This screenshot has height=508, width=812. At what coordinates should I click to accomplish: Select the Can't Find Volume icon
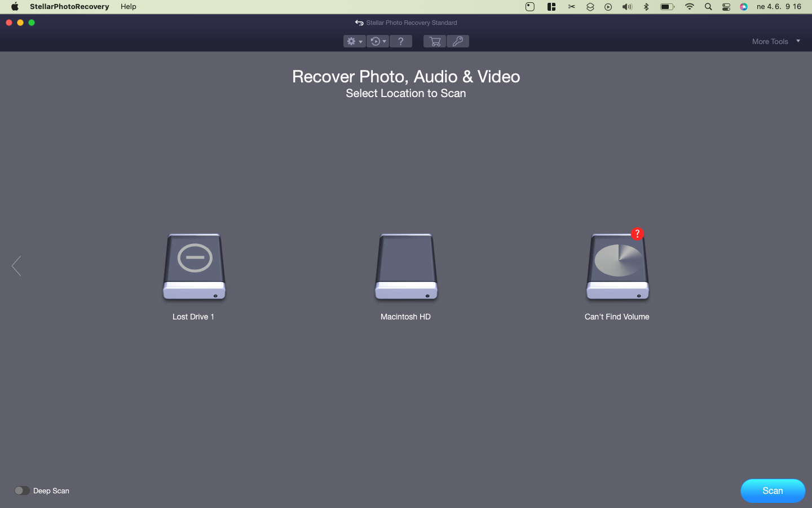(x=617, y=265)
